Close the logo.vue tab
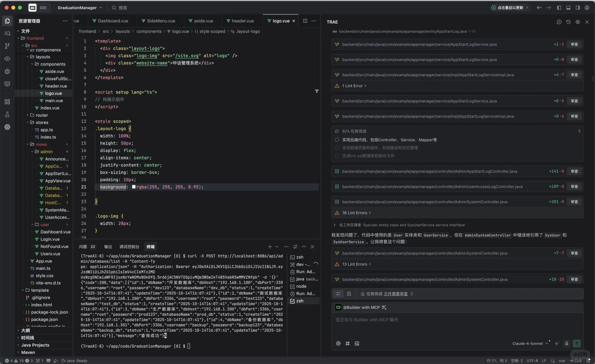595x364 pixels. pos(294,21)
